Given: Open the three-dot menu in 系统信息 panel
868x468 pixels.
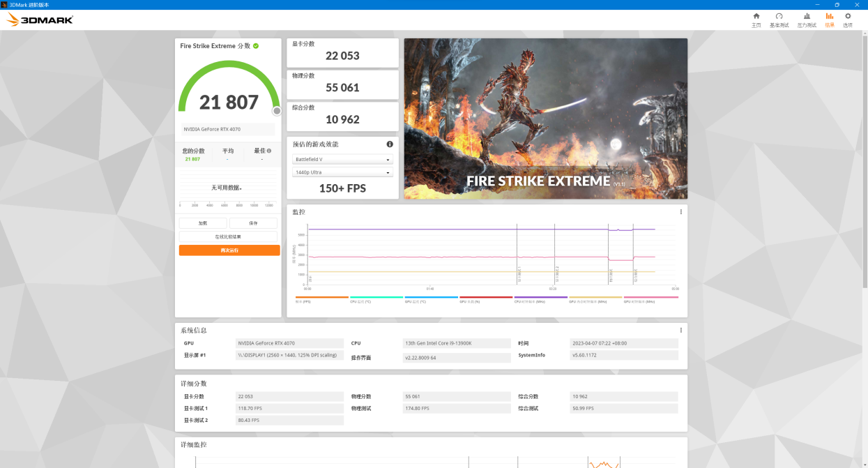Looking at the screenshot, I should coord(681,331).
